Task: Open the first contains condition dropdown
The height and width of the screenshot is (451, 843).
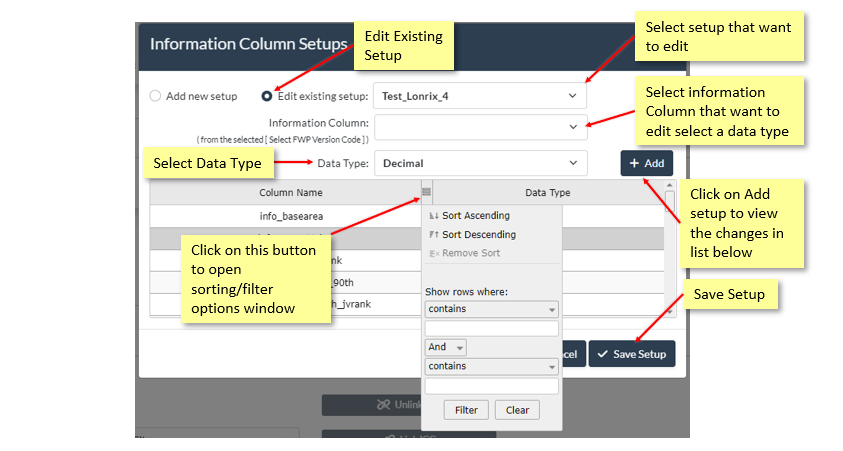Action: point(491,309)
